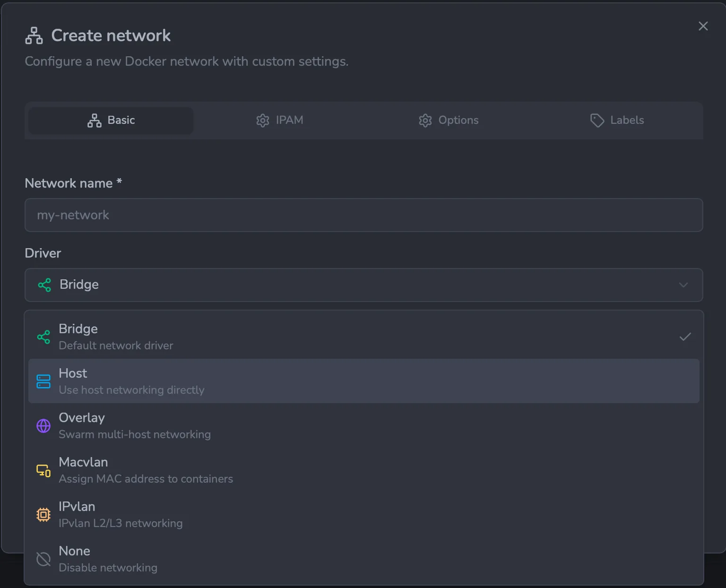This screenshot has width=726, height=588.
Task: Open the Options tab
Action: pyautogui.click(x=449, y=121)
